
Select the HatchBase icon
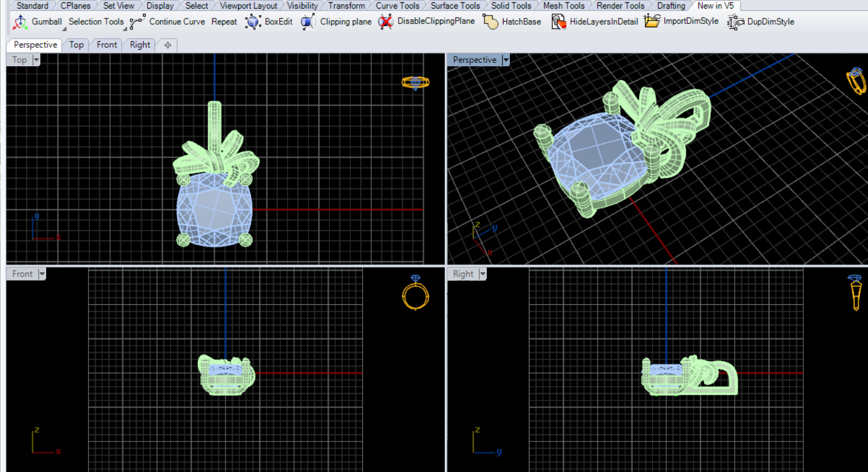pyautogui.click(x=490, y=22)
